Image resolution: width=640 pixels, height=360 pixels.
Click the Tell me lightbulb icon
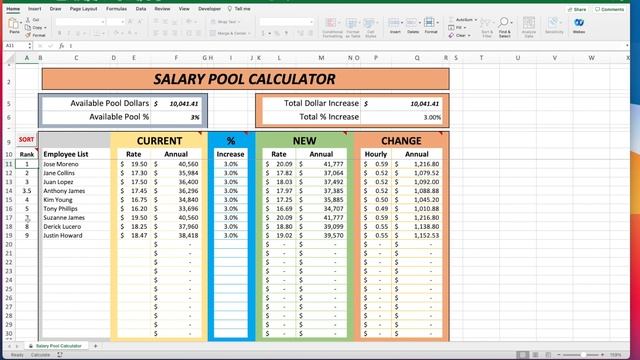point(230,9)
